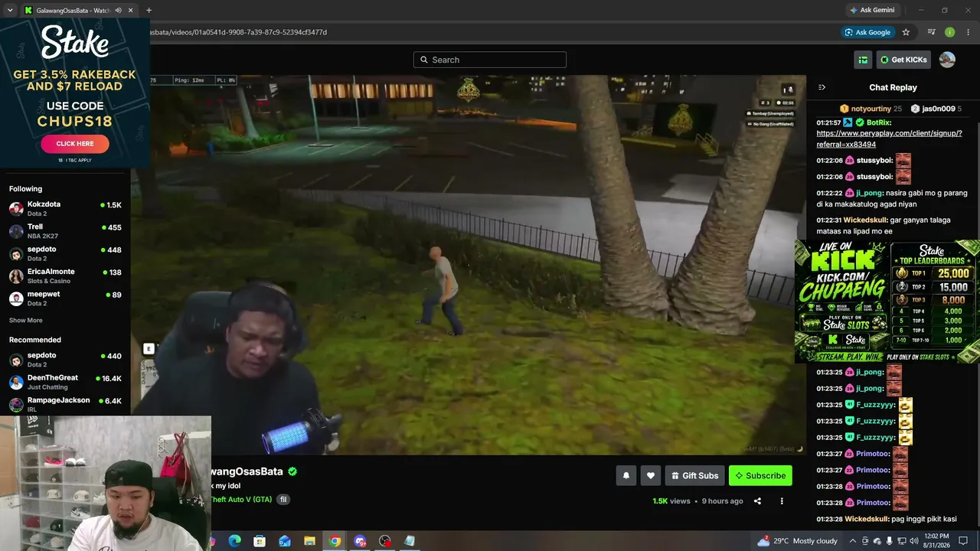Open the notyourtiny top gifter badge
The image size is (980, 551).
tap(871, 109)
